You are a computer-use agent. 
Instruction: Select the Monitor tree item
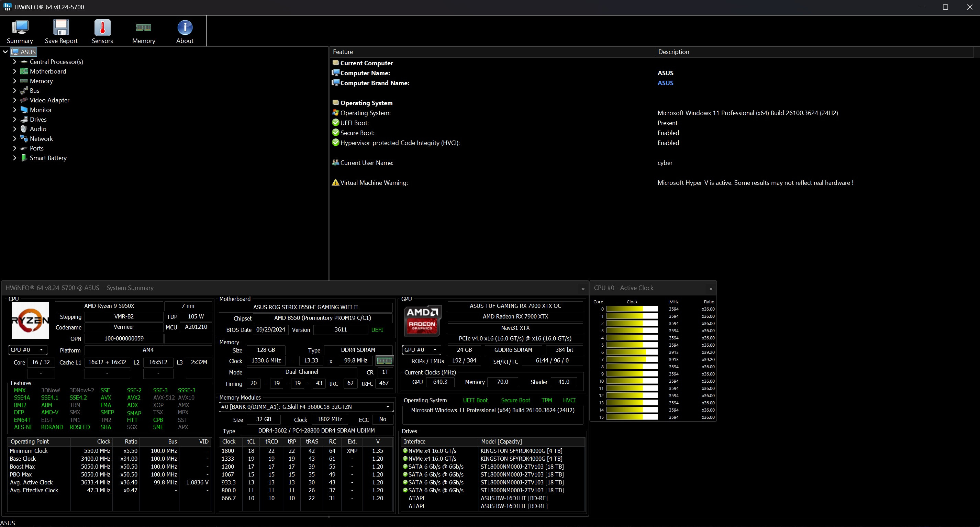(x=41, y=110)
